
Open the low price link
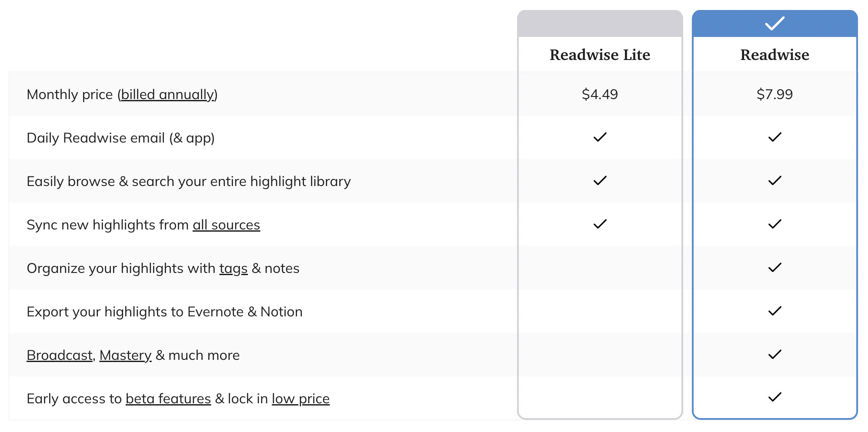click(300, 399)
